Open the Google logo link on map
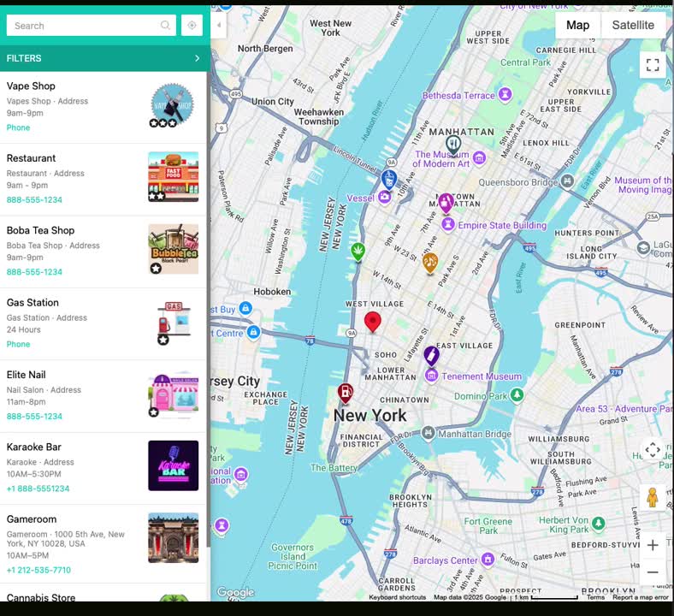This screenshot has width=674, height=616. pyautogui.click(x=235, y=592)
